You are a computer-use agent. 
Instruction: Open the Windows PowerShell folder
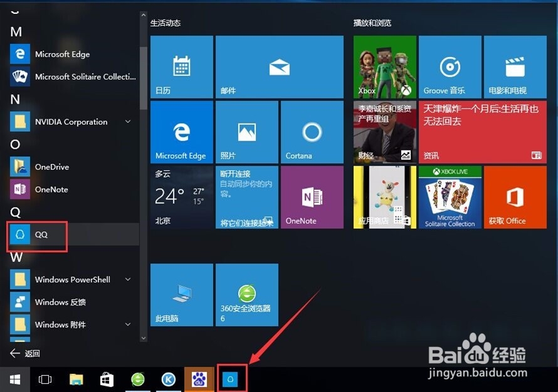point(73,280)
